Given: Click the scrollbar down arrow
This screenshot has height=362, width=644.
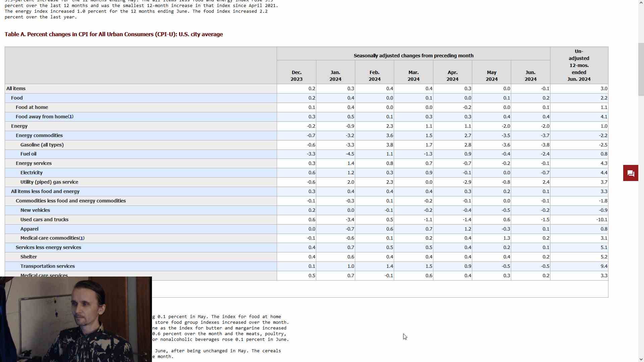Looking at the screenshot, I should pos(641,359).
